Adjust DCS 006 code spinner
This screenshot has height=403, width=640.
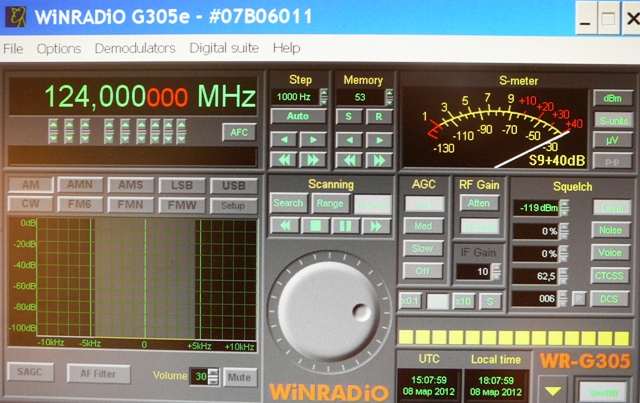point(563,298)
